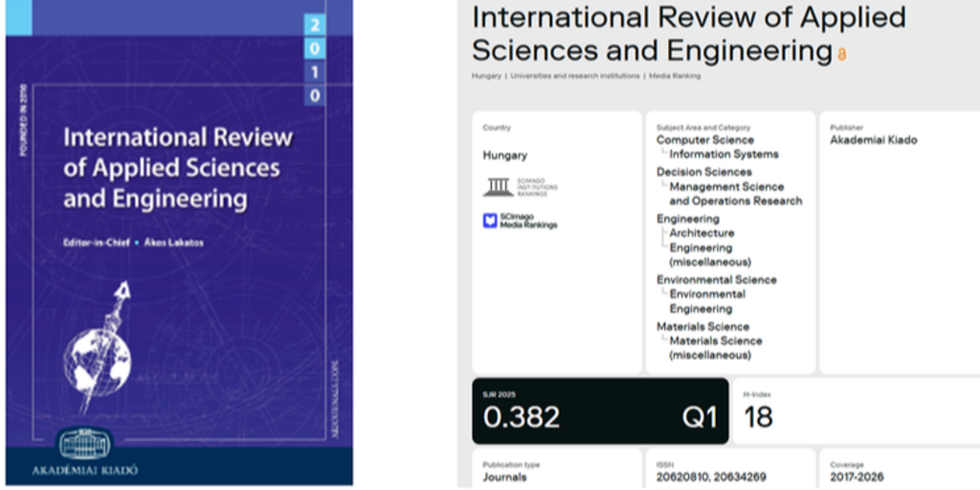980x490 pixels.
Task: Select Management Science and Operations Research category
Action: click(735, 194)
